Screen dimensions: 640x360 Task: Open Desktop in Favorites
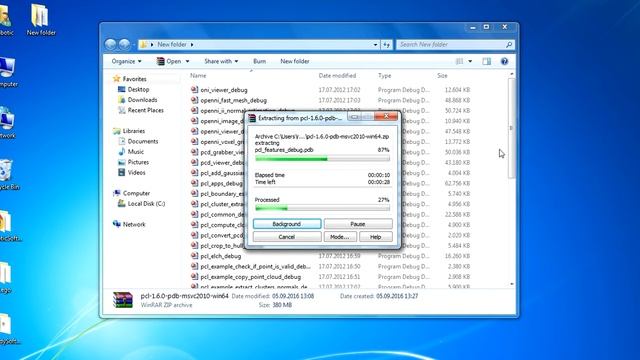138,89
